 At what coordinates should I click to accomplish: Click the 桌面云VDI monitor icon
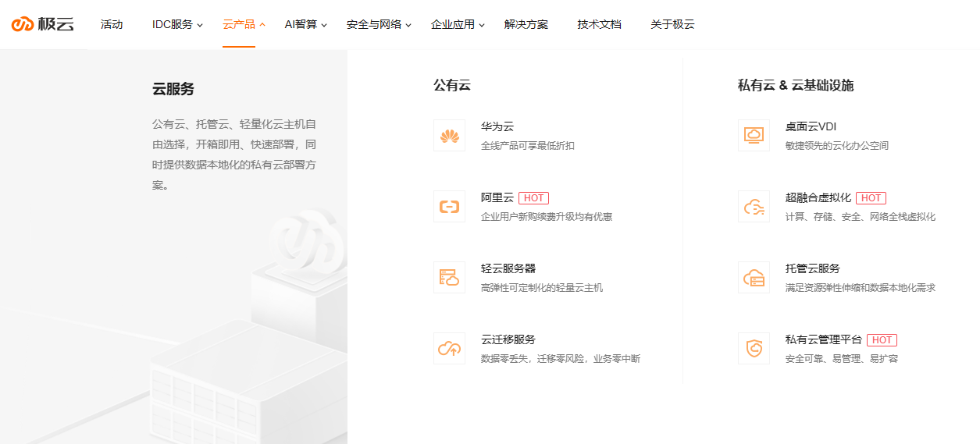point(754,136)
